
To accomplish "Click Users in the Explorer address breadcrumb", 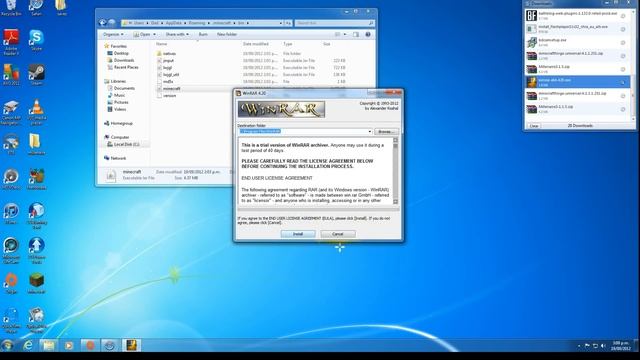I will point(139,23).
